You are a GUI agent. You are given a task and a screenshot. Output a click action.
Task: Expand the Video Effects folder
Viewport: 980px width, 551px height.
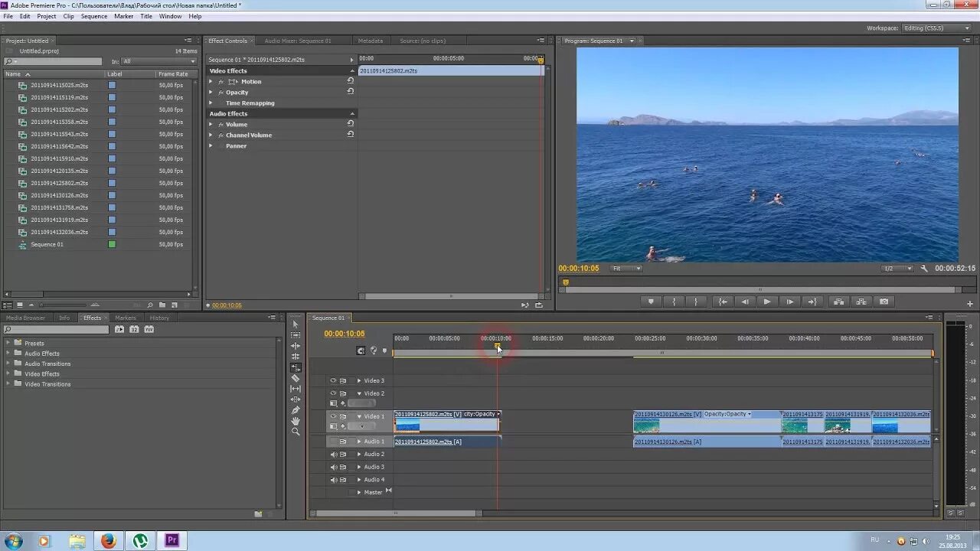click(8, 373)
